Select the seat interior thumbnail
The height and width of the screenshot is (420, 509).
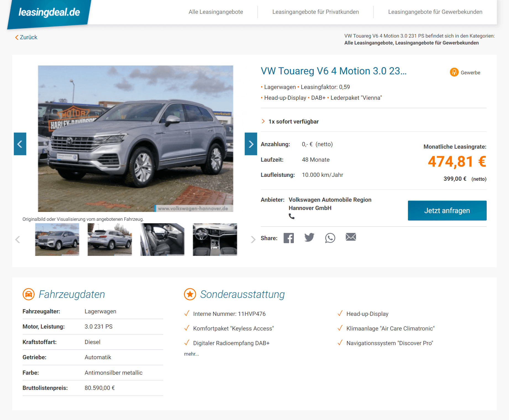click(162, 240)
